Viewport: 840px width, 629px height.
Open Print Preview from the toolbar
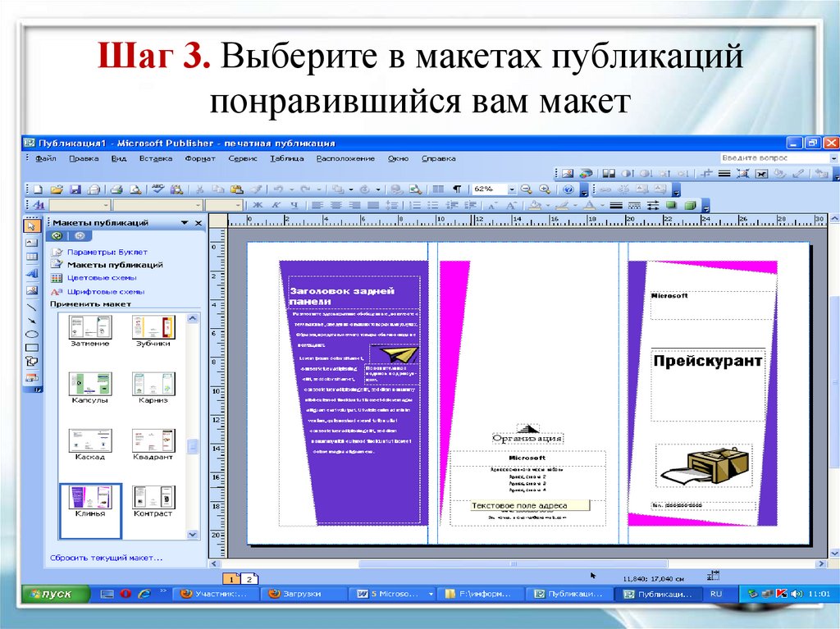click(x=136, y=189)
